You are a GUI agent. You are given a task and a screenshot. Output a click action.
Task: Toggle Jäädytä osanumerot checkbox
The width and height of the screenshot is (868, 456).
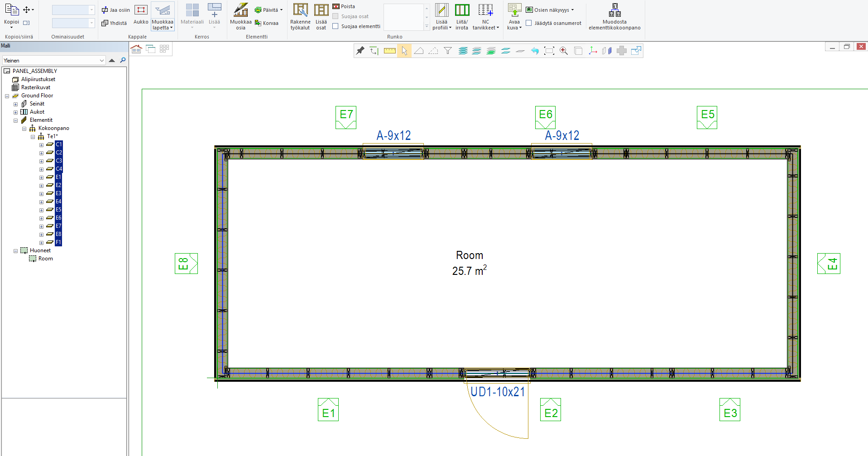click(528, 23)
